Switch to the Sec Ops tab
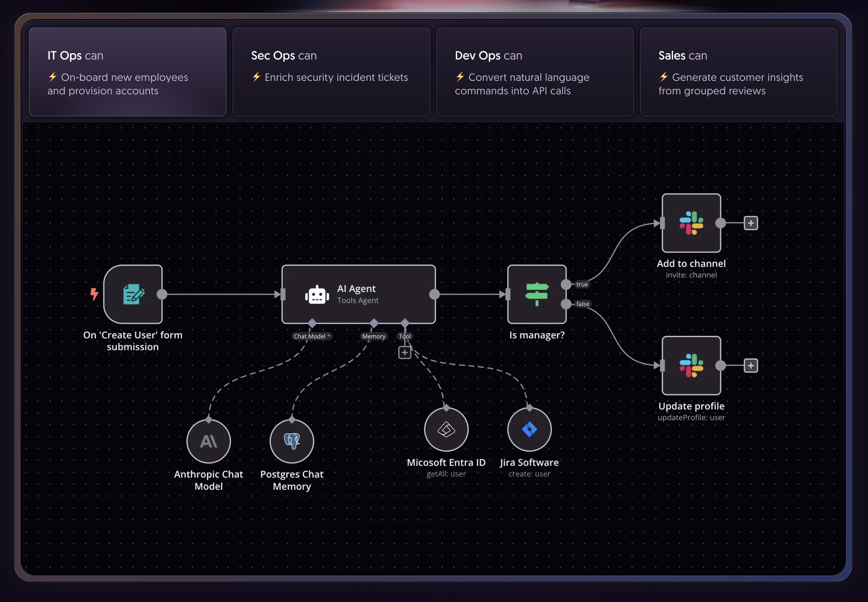This screenshot has width=868, height=602. click(331, 72)
